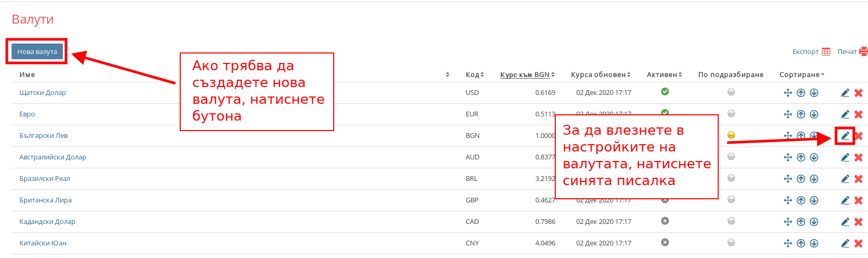
Task: Open the Британска Лира currency link
Action: point(46,200)
